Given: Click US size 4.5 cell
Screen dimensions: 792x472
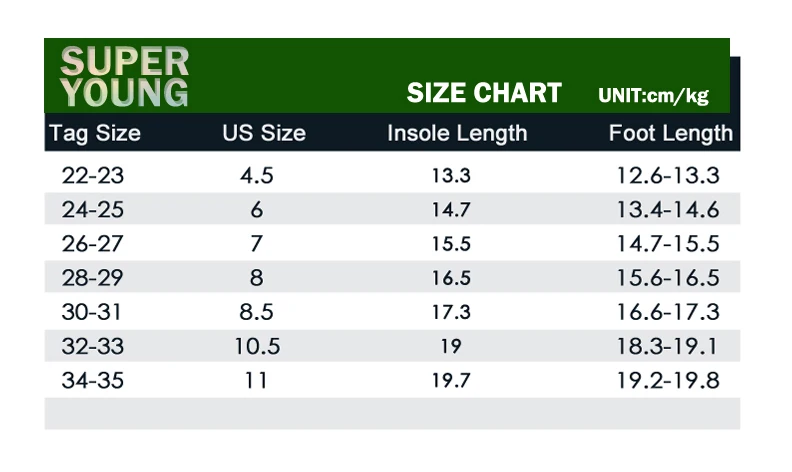Looking at the screenshot, I should (x=257, y=175).
